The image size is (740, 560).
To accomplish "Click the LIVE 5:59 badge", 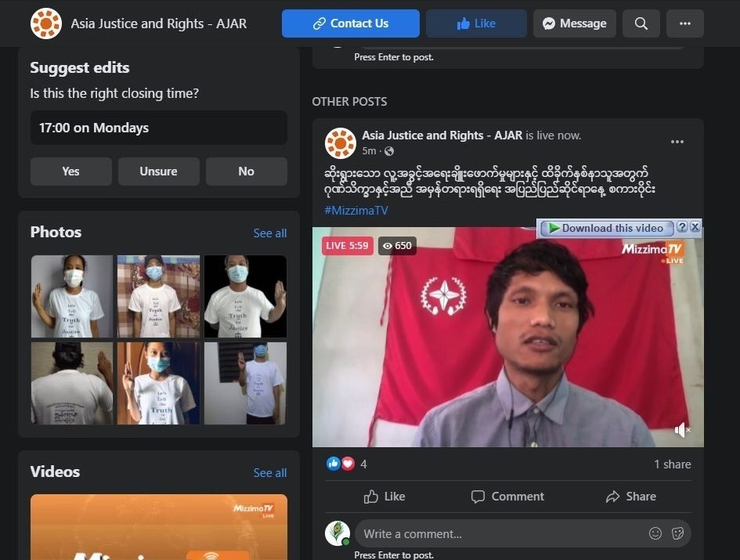I will pos(348,245).
